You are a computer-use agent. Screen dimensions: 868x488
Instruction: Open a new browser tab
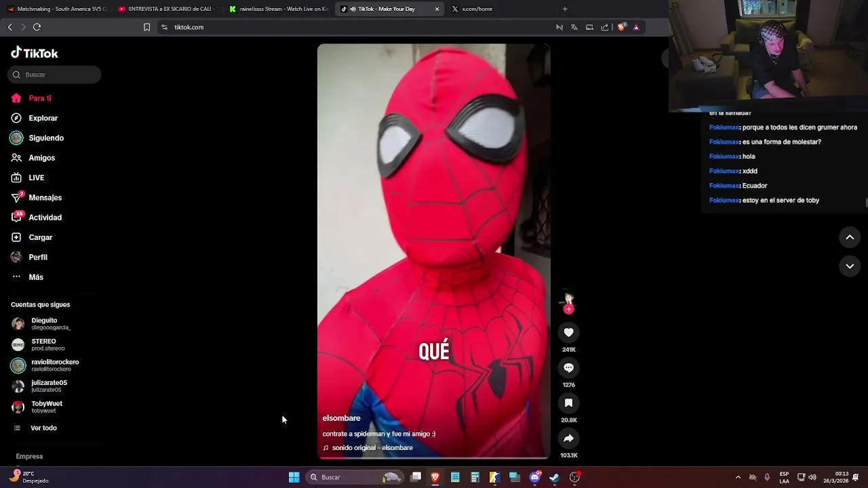pyautogui.click(x=565, y=9)
